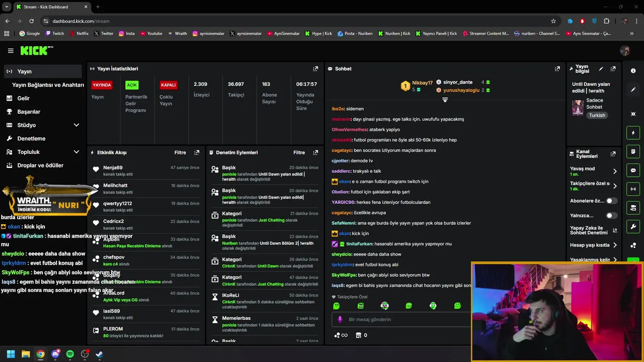Image resolution: width=644 pixels, height=362 pixels.
Task: Click the pencil icon in the right rail
Action: (633, 89)
